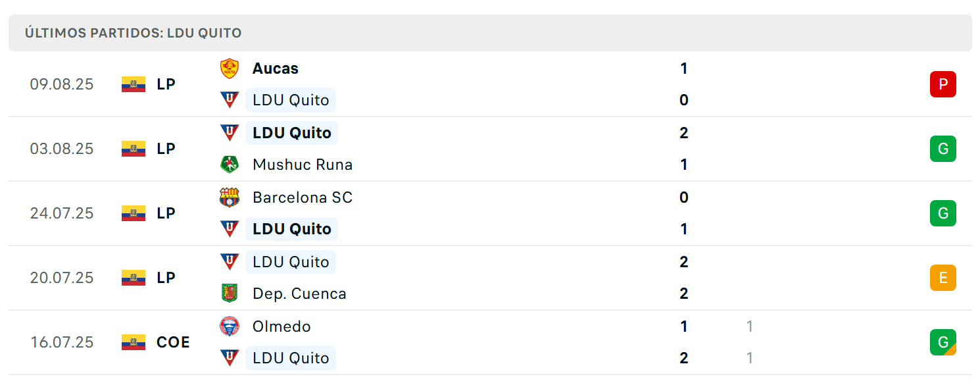Click the red P loss badge
980x389 pixels.
coord(943,84)
